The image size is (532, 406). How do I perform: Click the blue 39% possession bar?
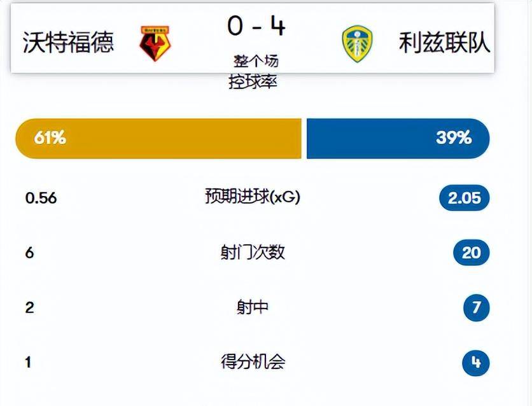[x=398, y=138]
